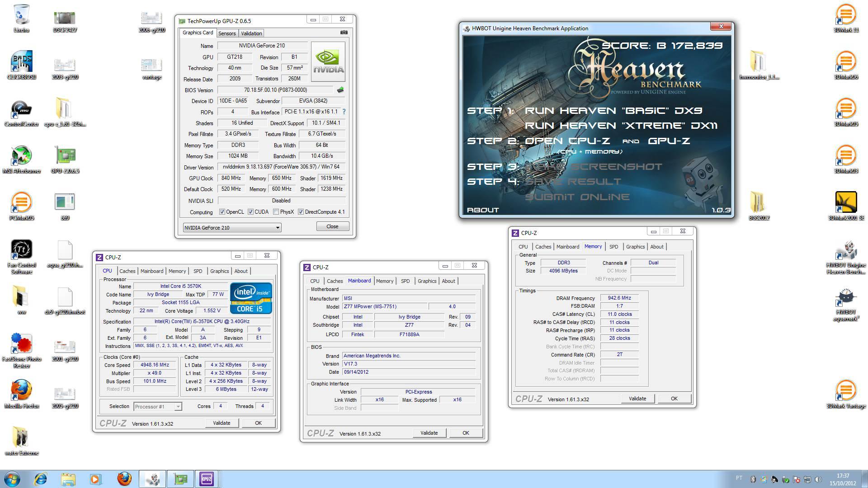The width and height of the screenshot is (868, 488).
Task: Click the GPU-Z BIOS save chip icon
Action: [x=340, y=90]
